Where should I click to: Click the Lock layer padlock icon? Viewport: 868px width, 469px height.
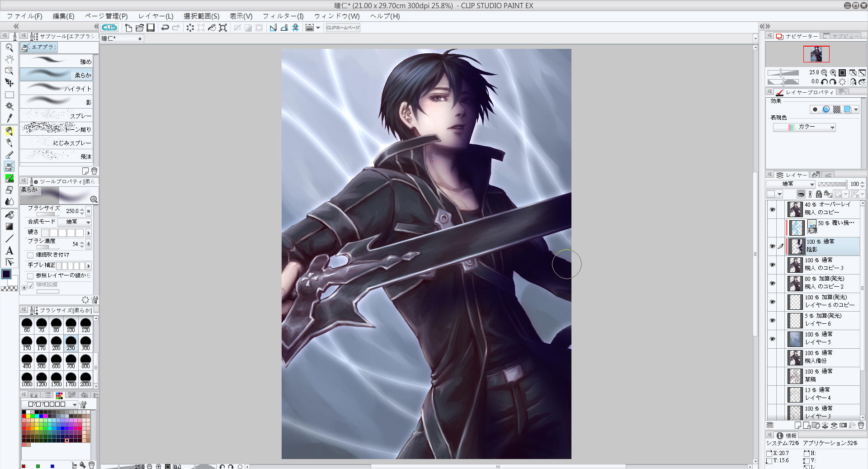tap(819, 194)
